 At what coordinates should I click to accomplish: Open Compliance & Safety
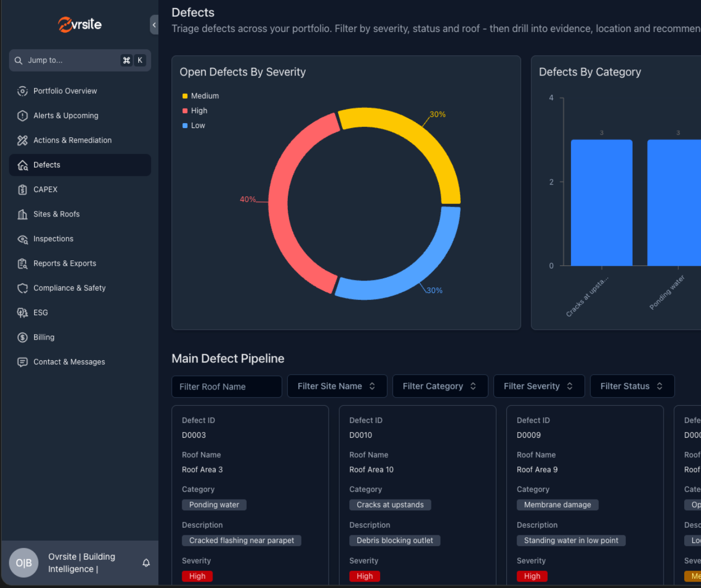69,288
